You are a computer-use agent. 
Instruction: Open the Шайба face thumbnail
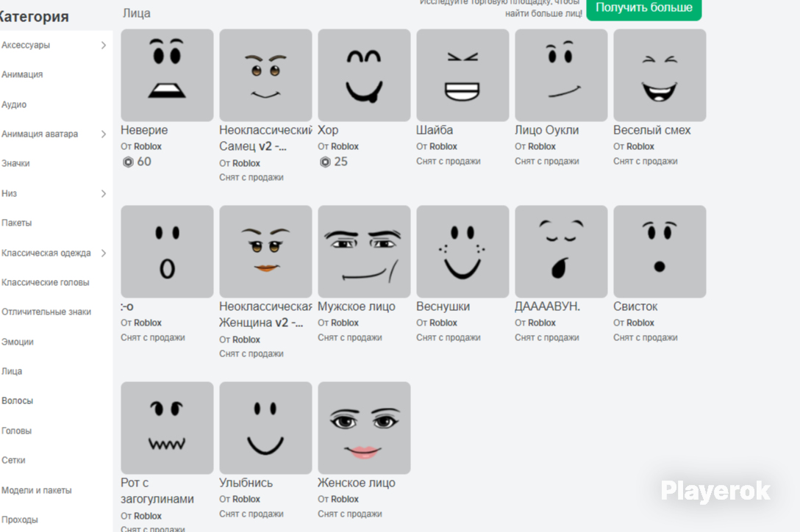463,75
